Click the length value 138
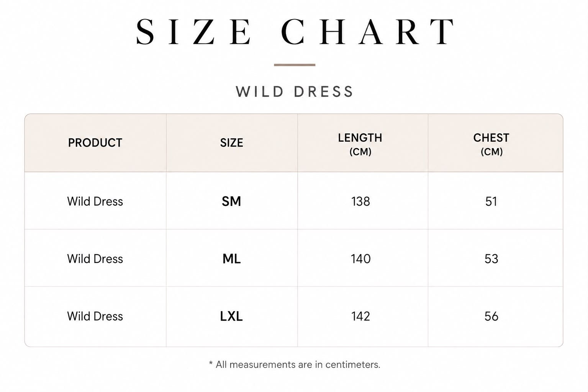 coord(360,201)
